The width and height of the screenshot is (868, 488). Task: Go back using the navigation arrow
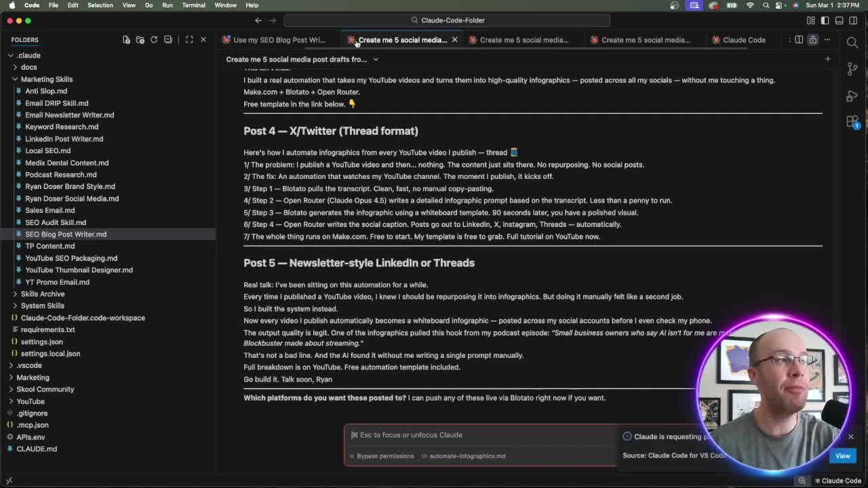coord(258,20)
